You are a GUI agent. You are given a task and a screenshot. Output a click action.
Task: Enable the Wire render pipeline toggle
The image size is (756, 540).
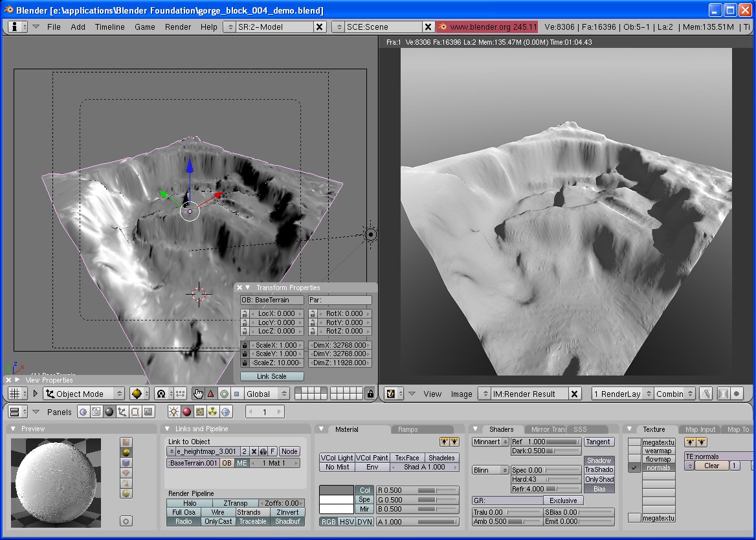(217, 512)
